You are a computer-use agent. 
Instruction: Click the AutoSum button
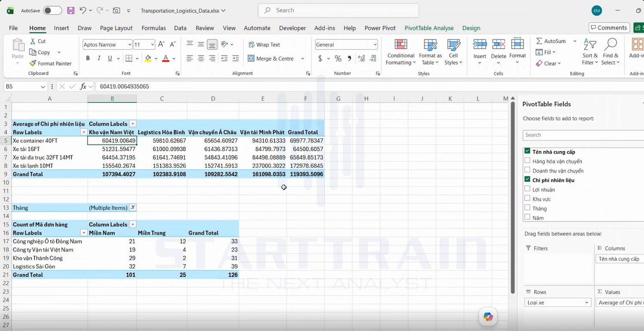pyautogui.click(x=551, y=41)
